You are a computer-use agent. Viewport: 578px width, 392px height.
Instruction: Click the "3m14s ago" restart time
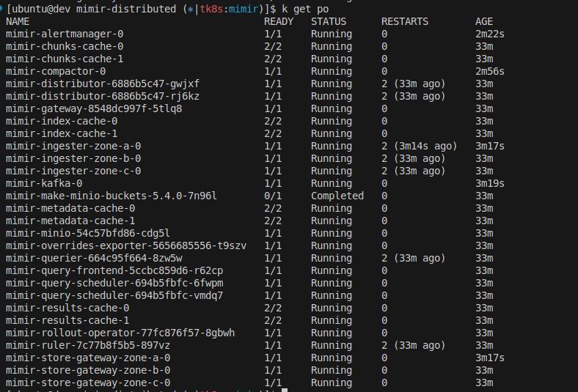click(x=425, y=146)
